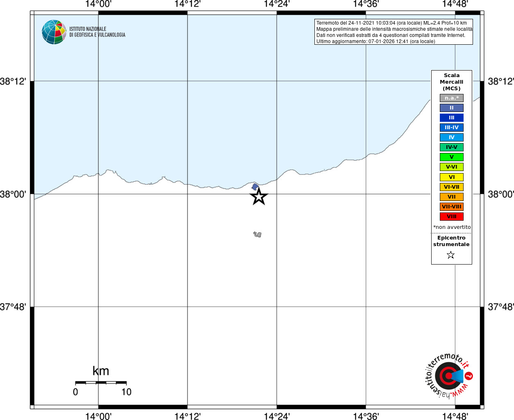Click the bottom 14°12' longitude label
Viewport: 514px width, 420px height.
click(187, 416)
